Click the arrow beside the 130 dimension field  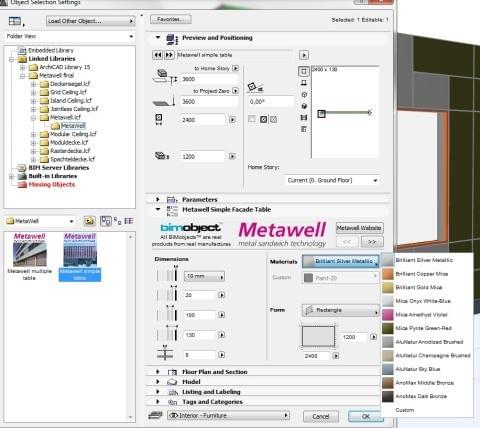[221, 335]
